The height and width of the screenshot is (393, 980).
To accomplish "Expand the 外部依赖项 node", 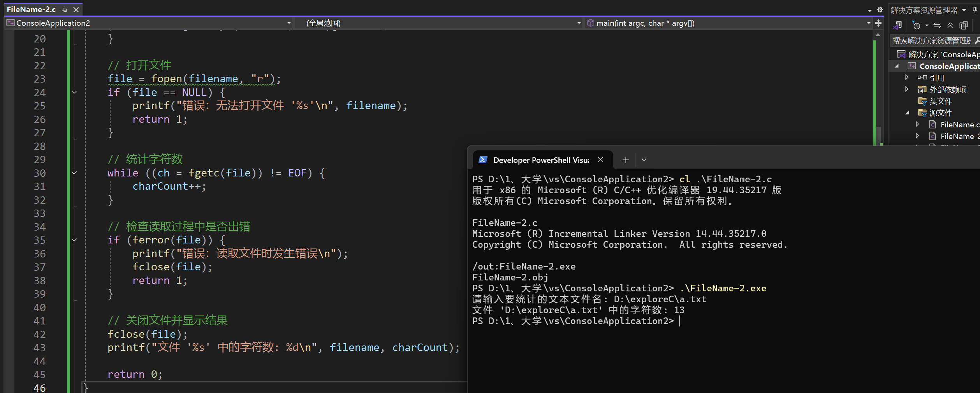I will [907, 90].
